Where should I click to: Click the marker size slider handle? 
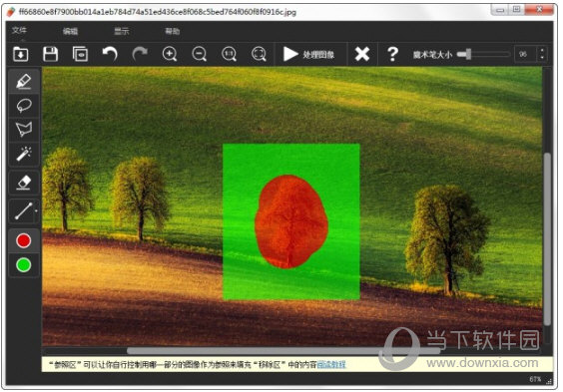coord(467,55)
